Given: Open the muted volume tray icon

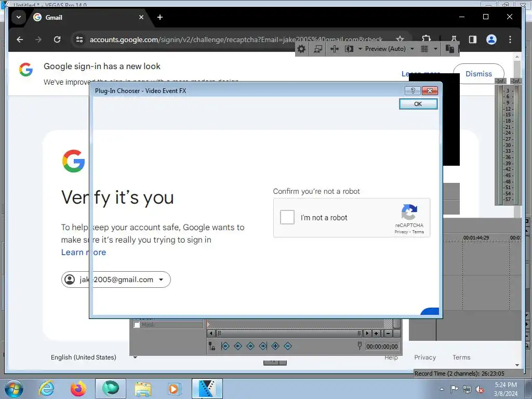Looking at the screenshot, I should (480, 389).
